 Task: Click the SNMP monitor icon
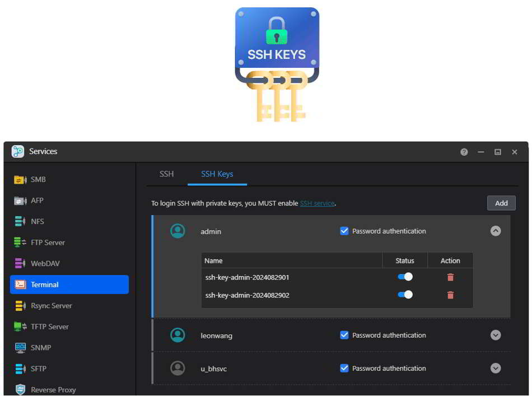[x=20, y=347]
